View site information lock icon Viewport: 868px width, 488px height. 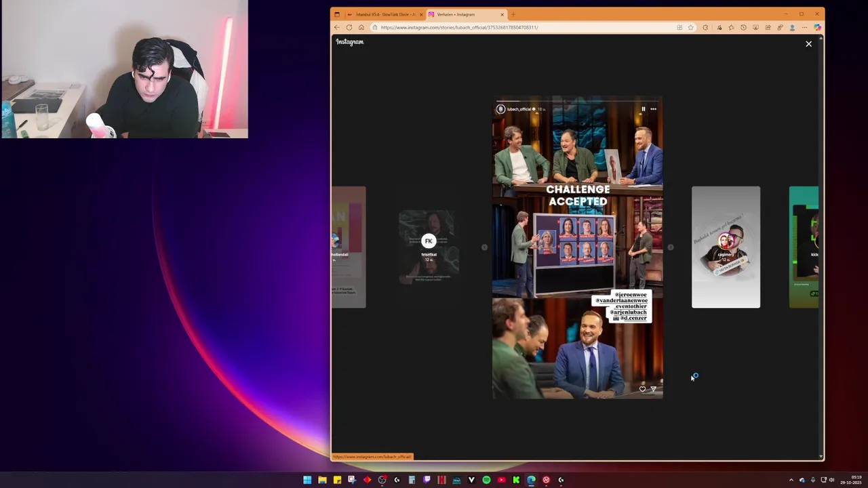[375, 28]
